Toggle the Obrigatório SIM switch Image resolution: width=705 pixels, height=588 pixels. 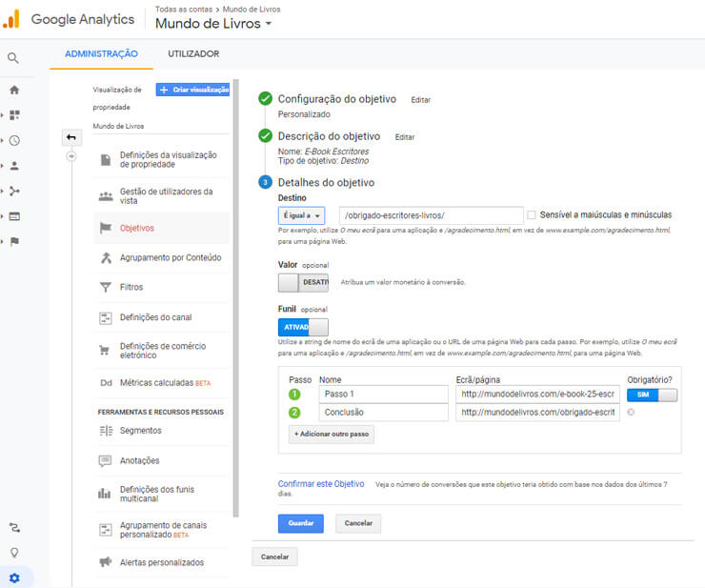pos(652,395)
